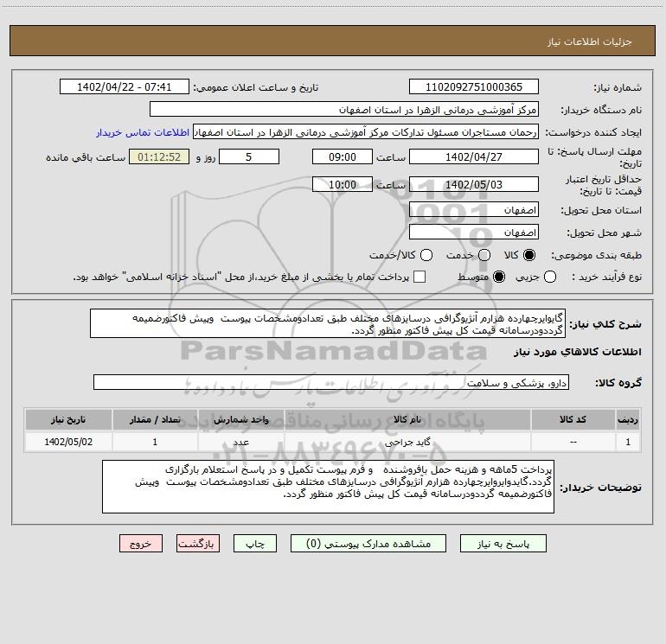This screenshot has height=644, width=666.
Task: Click شرح کلی نیاز label
Action: pyautogui.click(x=605, y=324)
